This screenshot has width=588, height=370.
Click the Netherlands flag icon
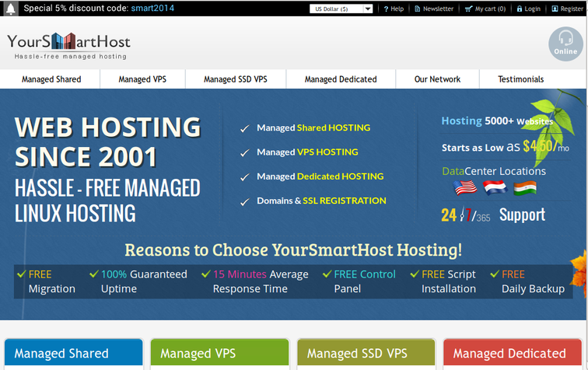tap(495, 188)
